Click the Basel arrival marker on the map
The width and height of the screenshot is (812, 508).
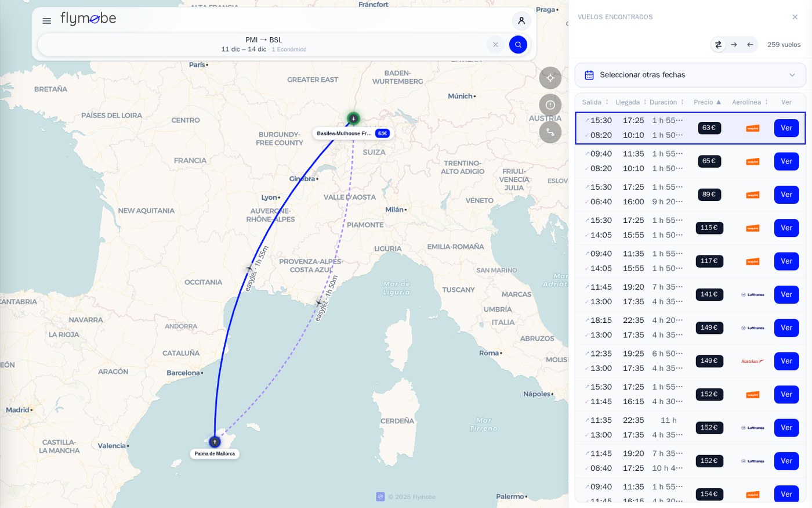click(353, 118)
